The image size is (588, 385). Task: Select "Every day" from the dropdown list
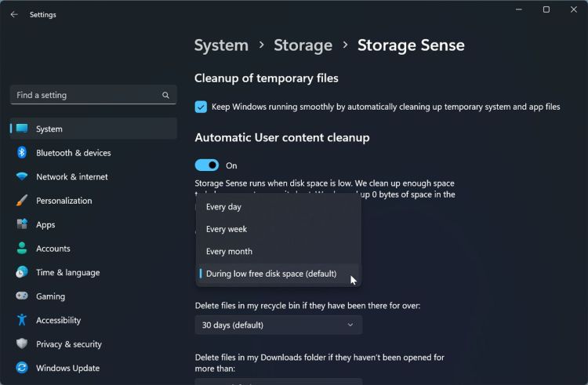click(x=224, y=207)
